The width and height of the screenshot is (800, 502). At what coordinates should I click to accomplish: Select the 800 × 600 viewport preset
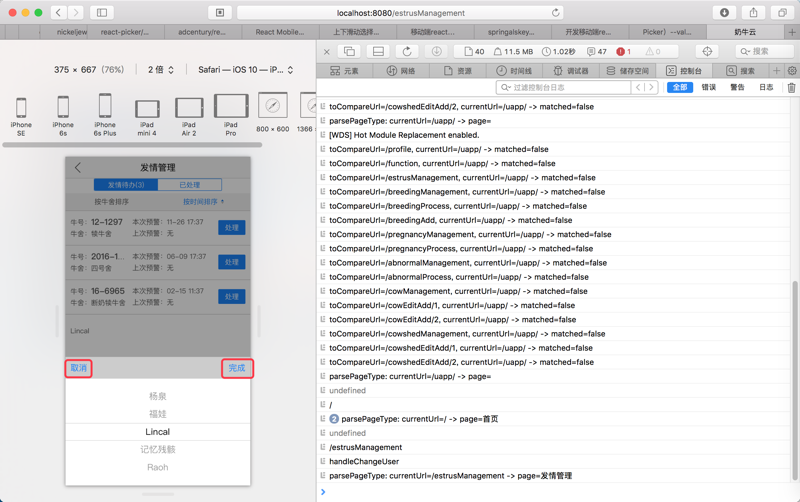(272, 113)
